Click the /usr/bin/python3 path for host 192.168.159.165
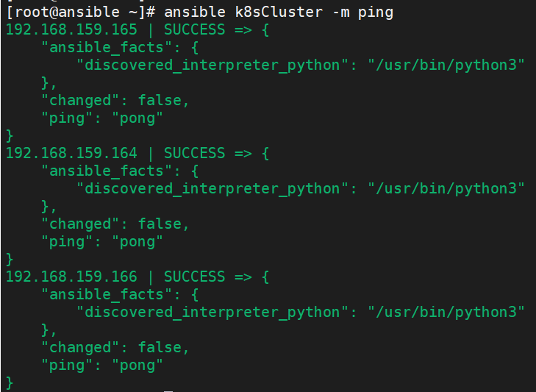Viewport: 536px width, 392px height. (446, 65)
